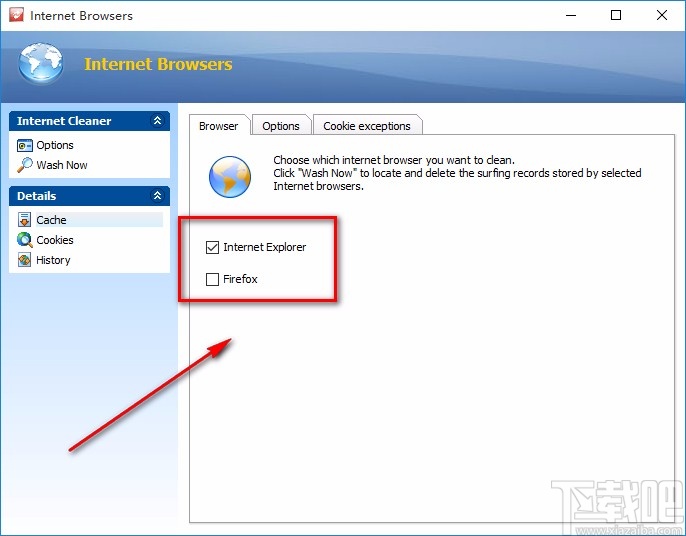Collapse the Details panel

point(157,196)
